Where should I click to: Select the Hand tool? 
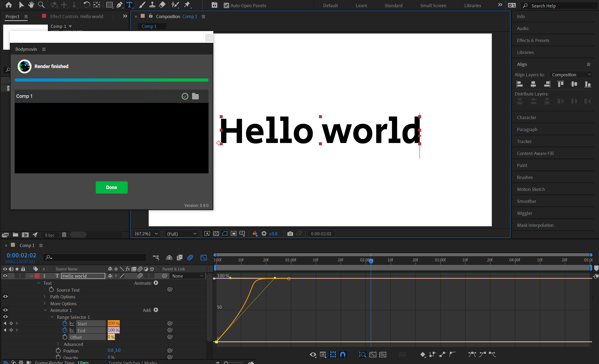pyautogui.click(x=31, y=5)
